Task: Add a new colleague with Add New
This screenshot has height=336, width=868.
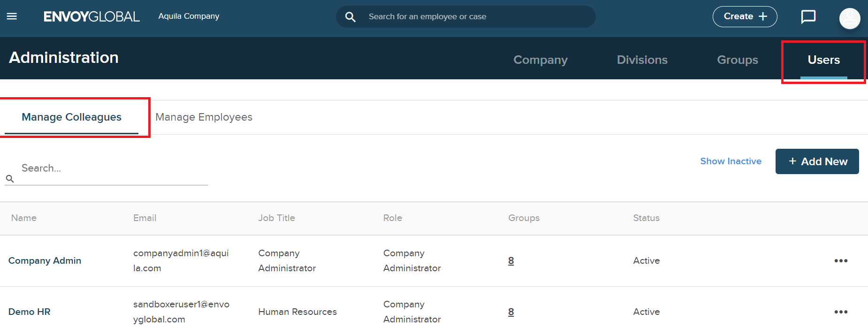Action: click(x=817, y=161)
